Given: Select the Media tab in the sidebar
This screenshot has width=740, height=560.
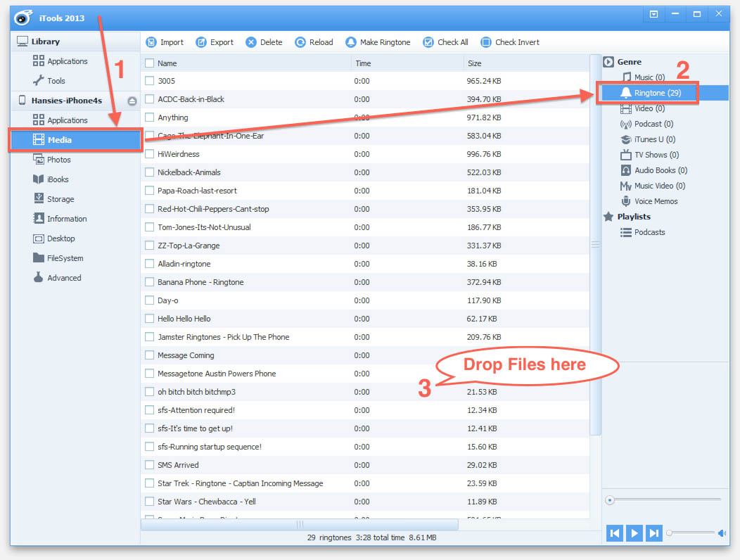Looking at the screenshot, I should coord(75,140).
